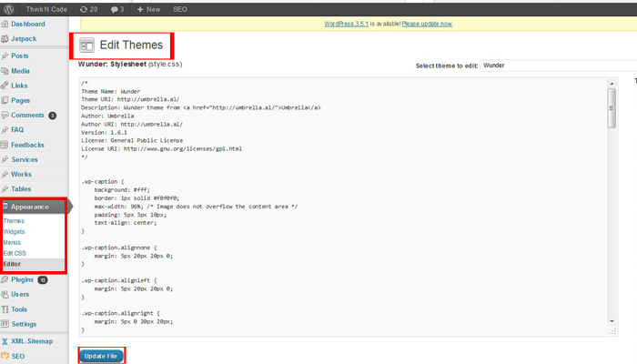Go to Jetpack menu item
This screenshot has height=364, width=637.
(x=24, y=39)
